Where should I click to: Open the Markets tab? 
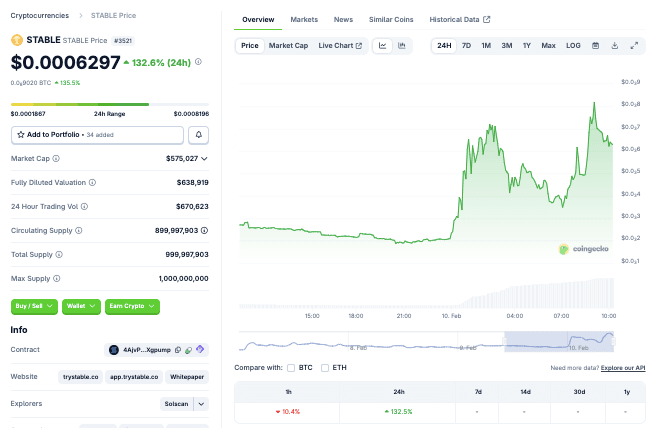tap(304, 19)
